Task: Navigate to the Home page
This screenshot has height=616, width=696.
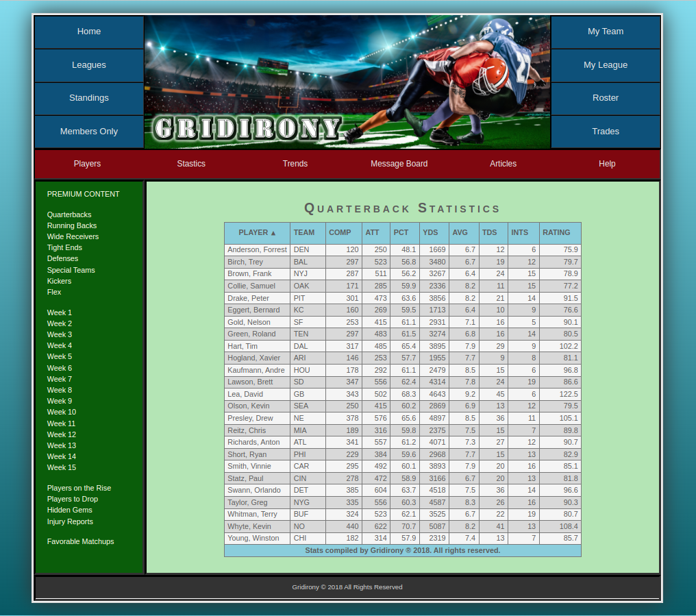Action: (x=88, y=32)
